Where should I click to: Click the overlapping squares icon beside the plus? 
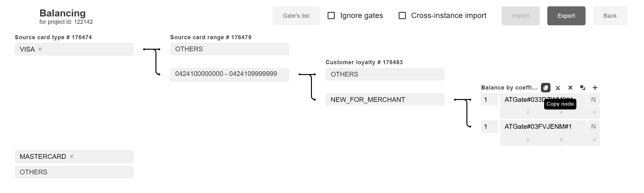click(x=583, y=88)
